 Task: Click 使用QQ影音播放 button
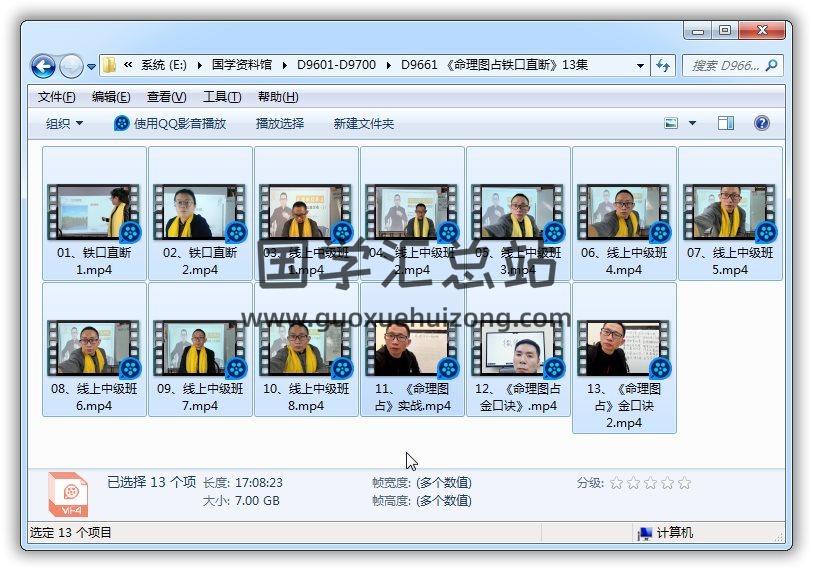click(170, 123)
